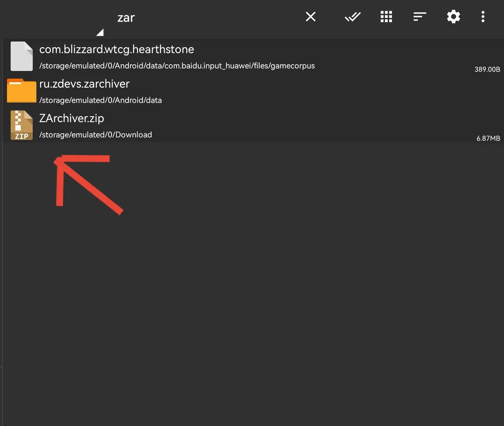Screen dimensions: 504x426
Task: Open the three-dot overflow menu
Action: coord(483,17)
